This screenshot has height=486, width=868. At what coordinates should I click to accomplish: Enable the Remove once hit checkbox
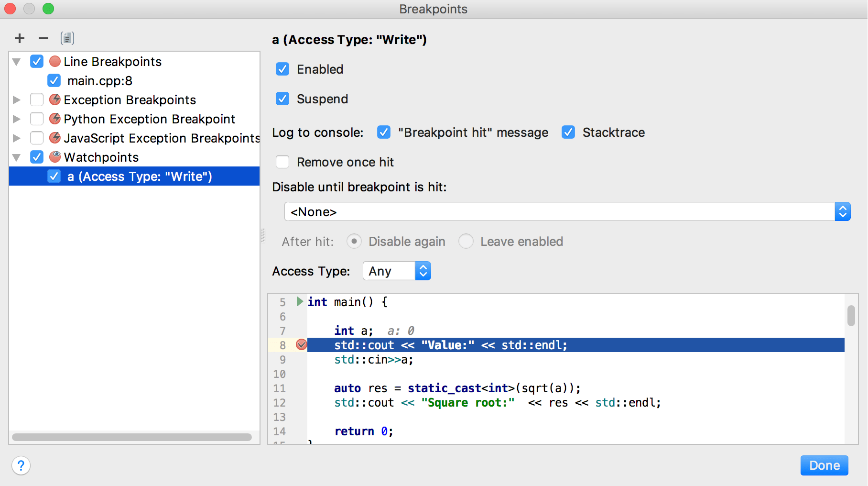[x=282, y=162]
